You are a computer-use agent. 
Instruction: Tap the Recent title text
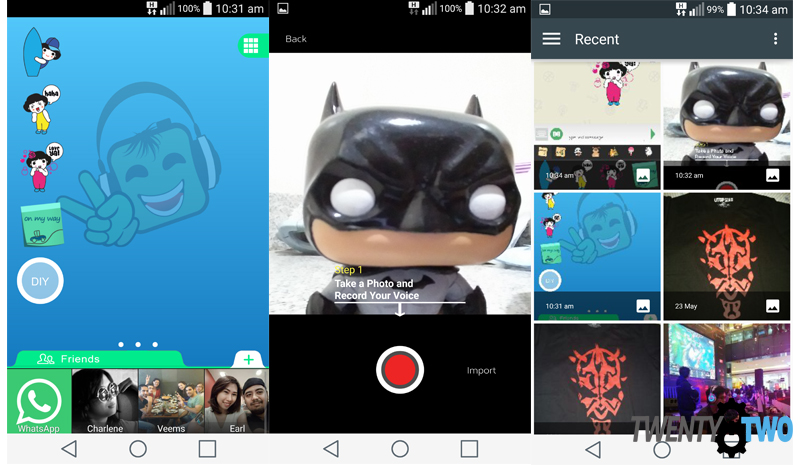[596, 39]
